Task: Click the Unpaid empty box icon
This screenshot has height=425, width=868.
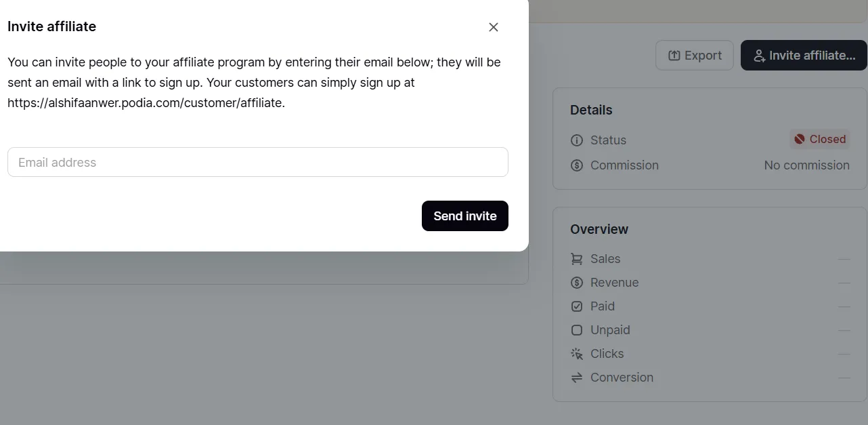Action: 577,330
